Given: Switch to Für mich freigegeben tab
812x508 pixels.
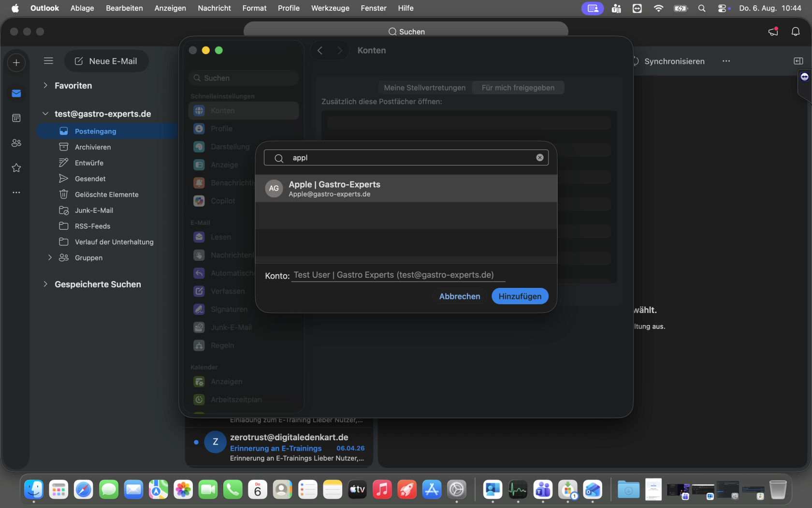Looking at the screenshot, I should (518, 88).
